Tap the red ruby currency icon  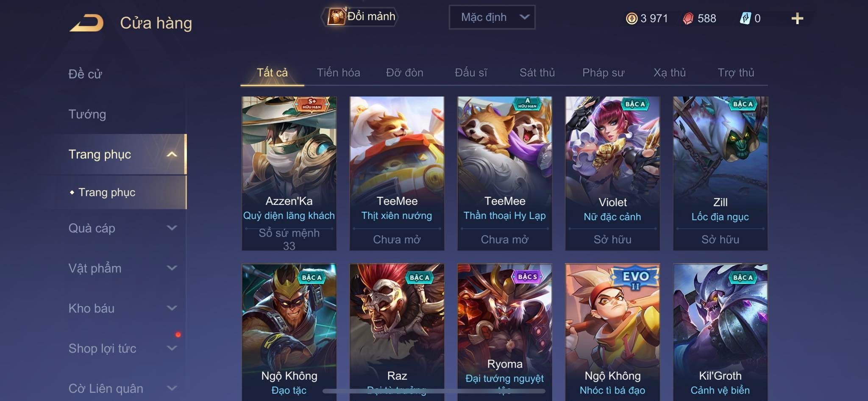point(688,18)
